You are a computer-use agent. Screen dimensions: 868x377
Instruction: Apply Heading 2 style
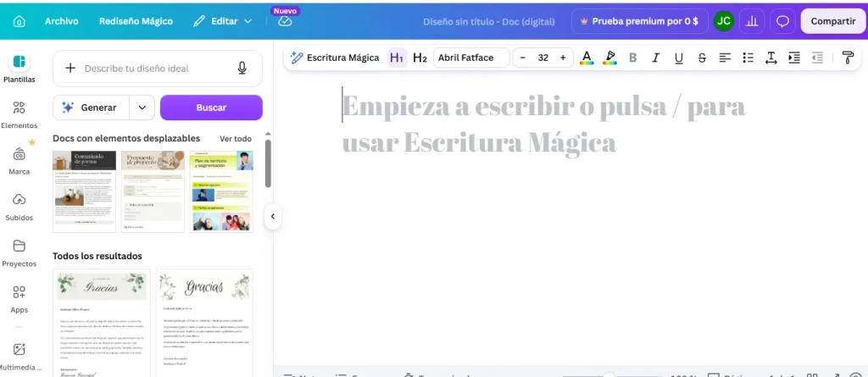pyautogui.click(x=420, y=58)
